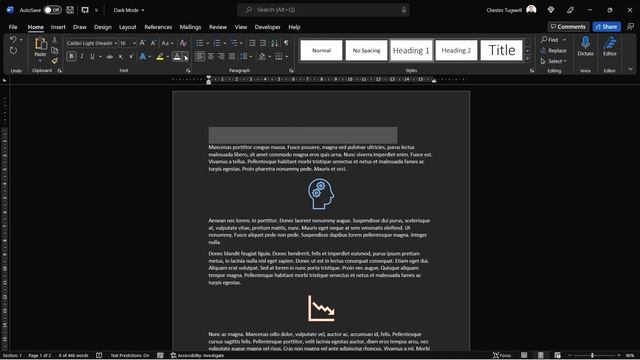Toggle Italic formatting
This screenshot has width=640, height=360.
[82, 56]
